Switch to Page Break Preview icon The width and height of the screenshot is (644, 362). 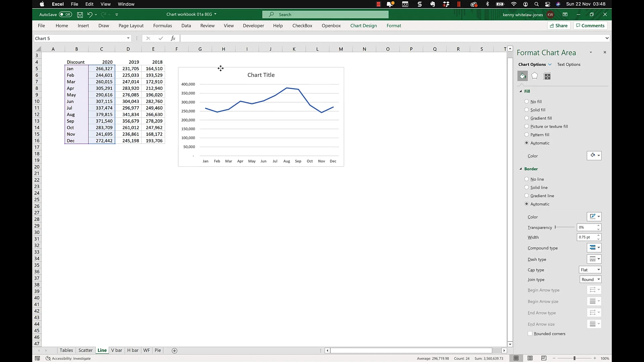pos(544,358)
